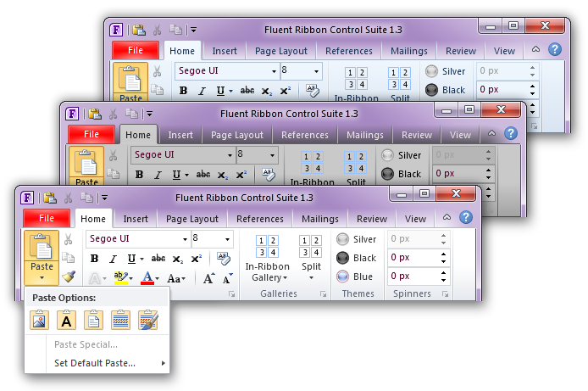Open the Split dropdown in the front window
The width and height of the screenshot is (588, 391).
pos(311,277)
